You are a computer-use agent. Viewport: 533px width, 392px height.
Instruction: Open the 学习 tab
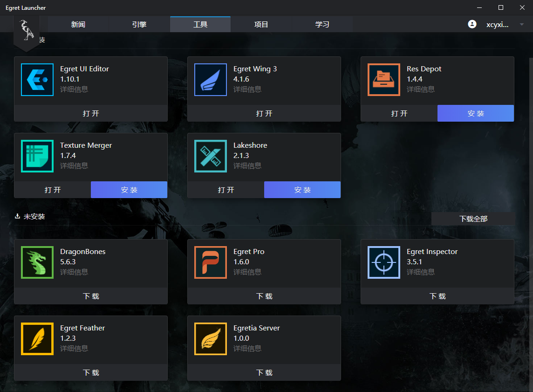click(x=322, y=25)
